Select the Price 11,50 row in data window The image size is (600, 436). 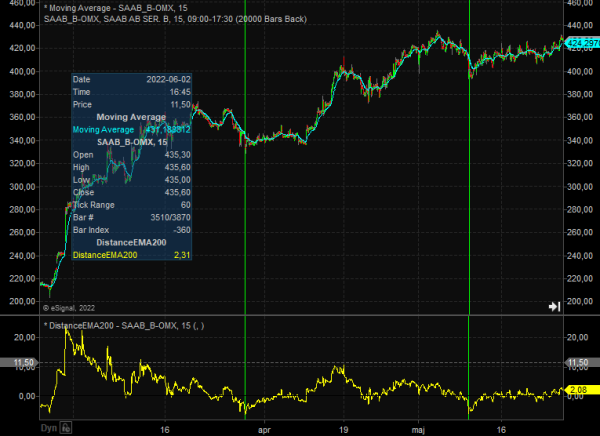click(132, 105)
